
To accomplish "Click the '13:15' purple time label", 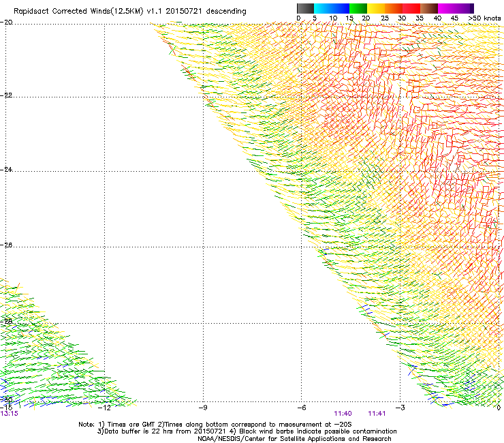I will pos(10,414).
